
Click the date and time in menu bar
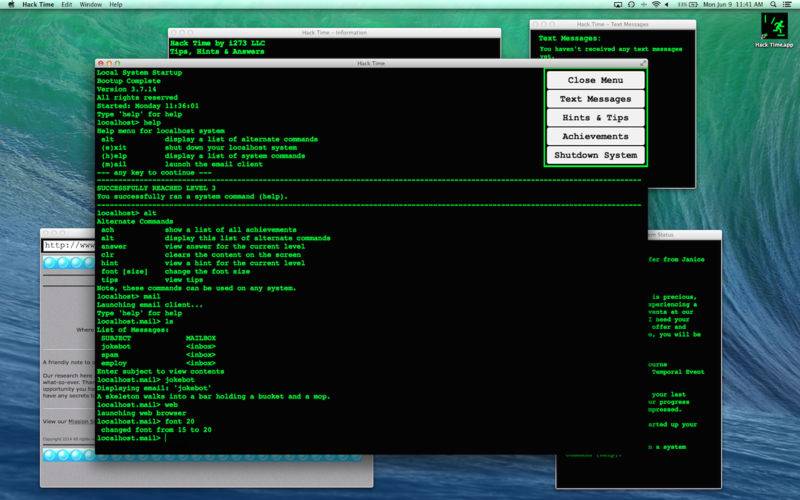(x=733, y=4)
